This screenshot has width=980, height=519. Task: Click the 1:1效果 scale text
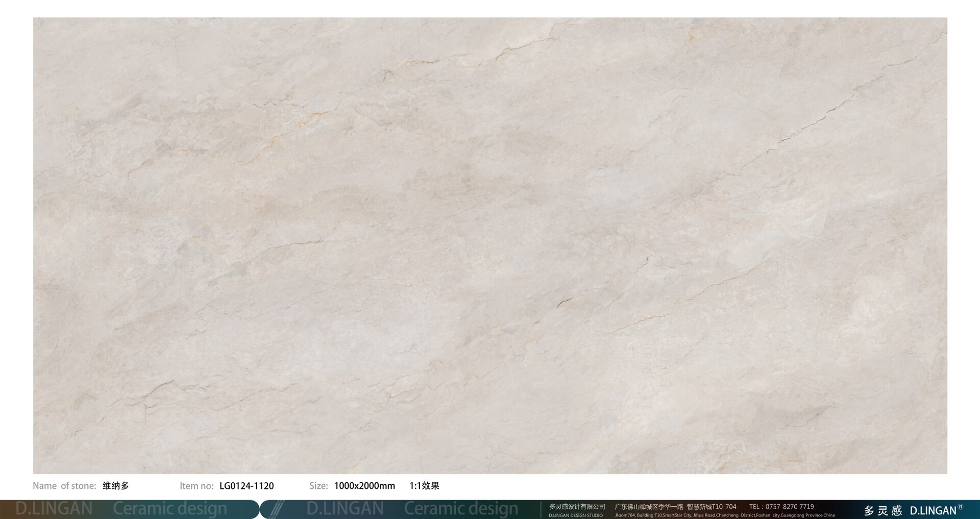coord(424,486)
